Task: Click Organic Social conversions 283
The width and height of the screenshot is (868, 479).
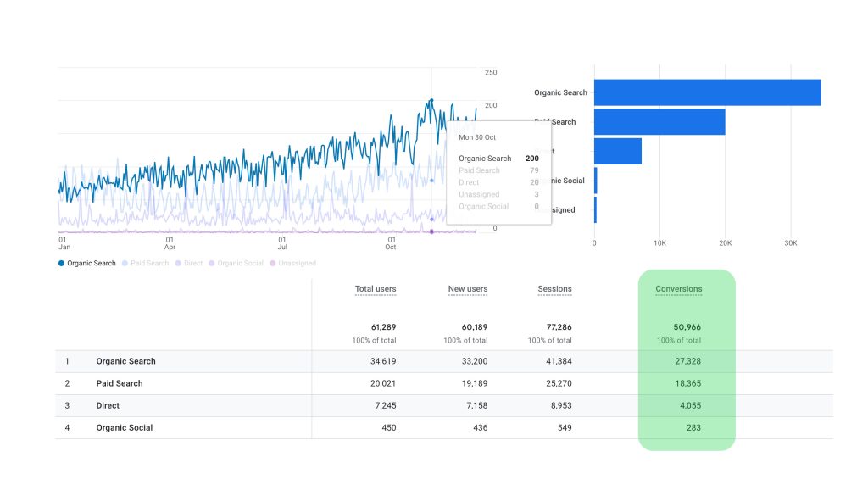Action: [693, 427]
